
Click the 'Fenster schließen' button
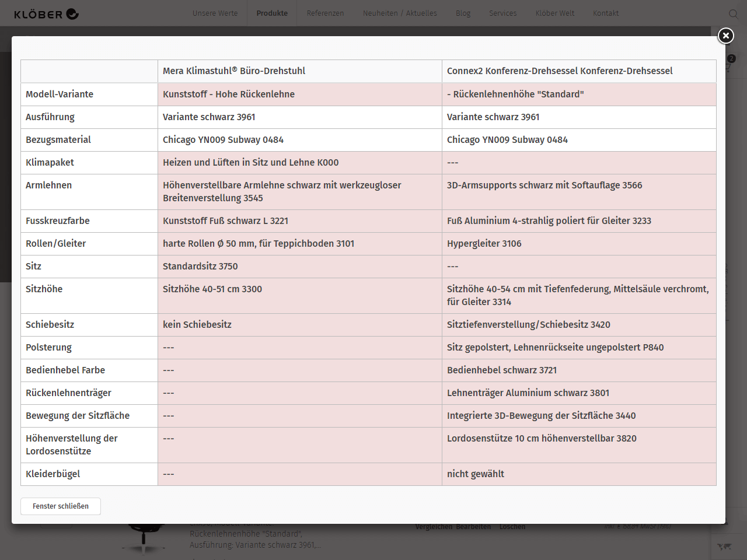[x=61, y=506]
